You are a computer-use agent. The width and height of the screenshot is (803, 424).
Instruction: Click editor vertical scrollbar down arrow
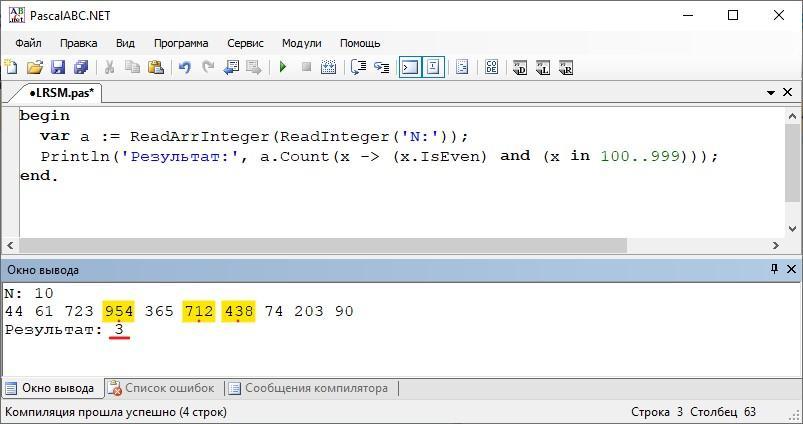click(x=792, y=228)
